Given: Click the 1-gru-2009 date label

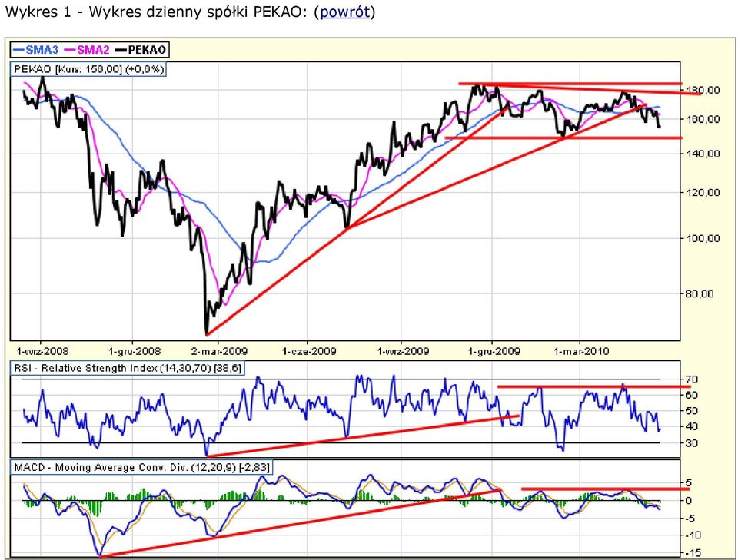Looking at the screenshot, I should click(494, 351).
